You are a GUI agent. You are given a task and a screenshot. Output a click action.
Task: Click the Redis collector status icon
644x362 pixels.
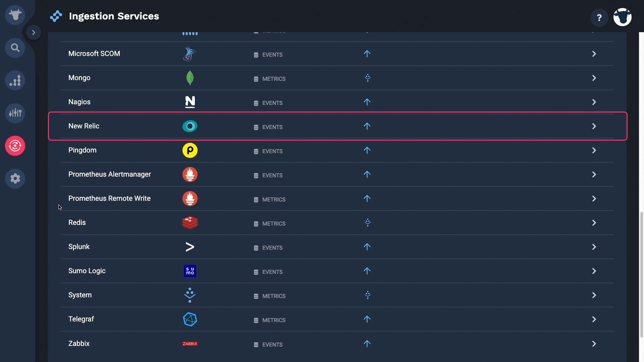click(x=368, y=223)
